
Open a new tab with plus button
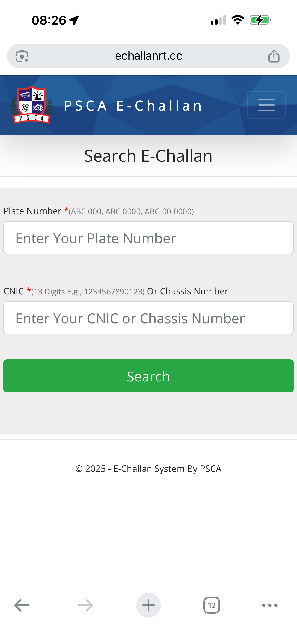[148, 605]
